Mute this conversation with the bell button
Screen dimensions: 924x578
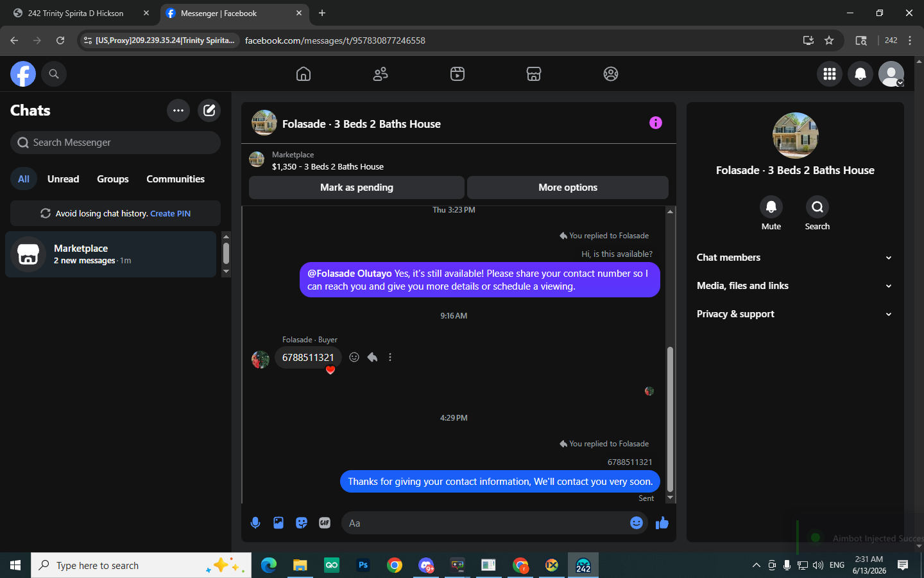(771, 207)
